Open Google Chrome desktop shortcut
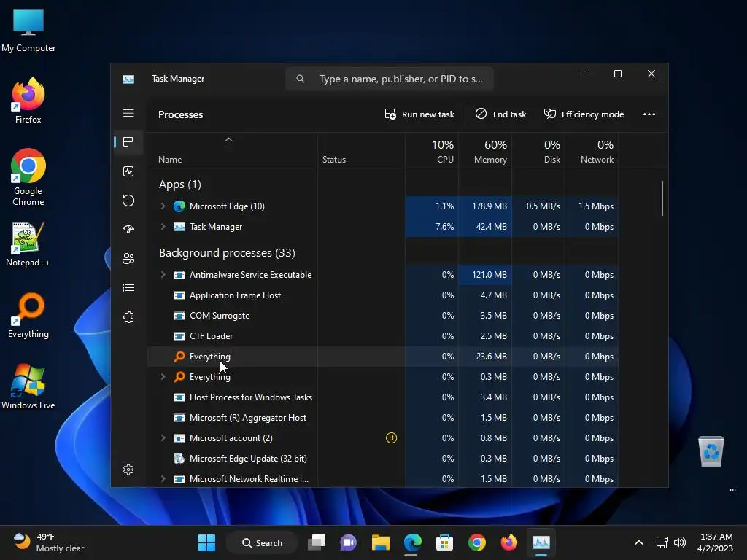Screen dimensions: 747x560 pos(28,177)
